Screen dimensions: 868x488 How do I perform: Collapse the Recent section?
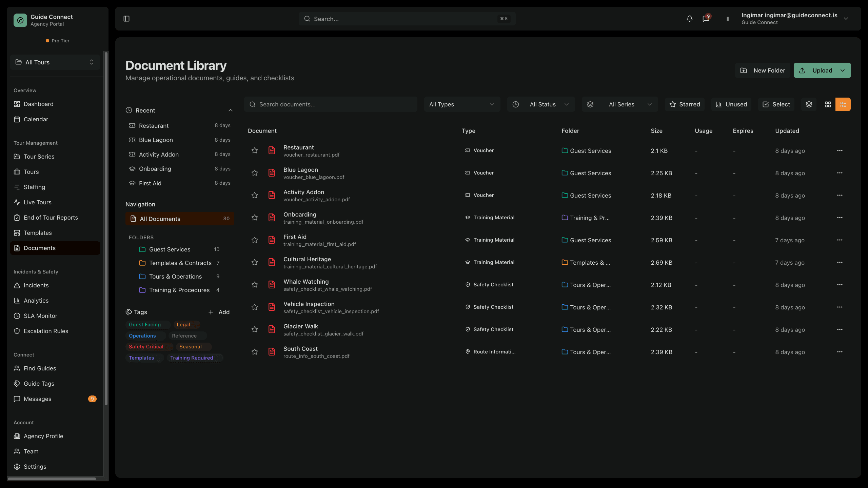[x=231, y=110]
